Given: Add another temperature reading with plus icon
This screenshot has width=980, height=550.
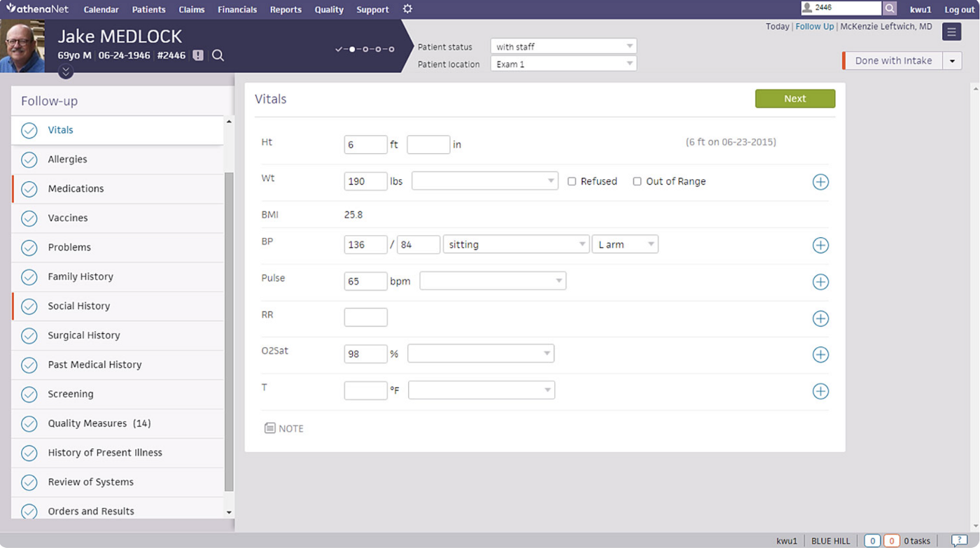Looking at the screenshot, I should pyautogui.click(x=820, y=391).
